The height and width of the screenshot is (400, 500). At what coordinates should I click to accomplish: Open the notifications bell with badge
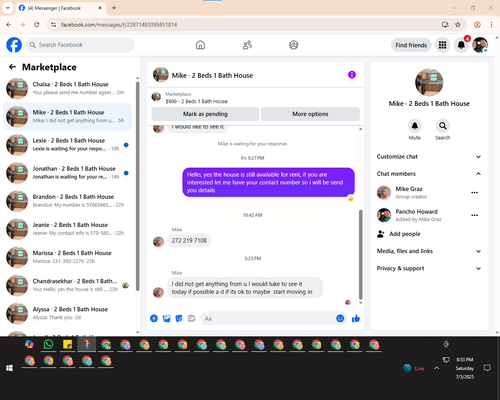tap(461, 45)
